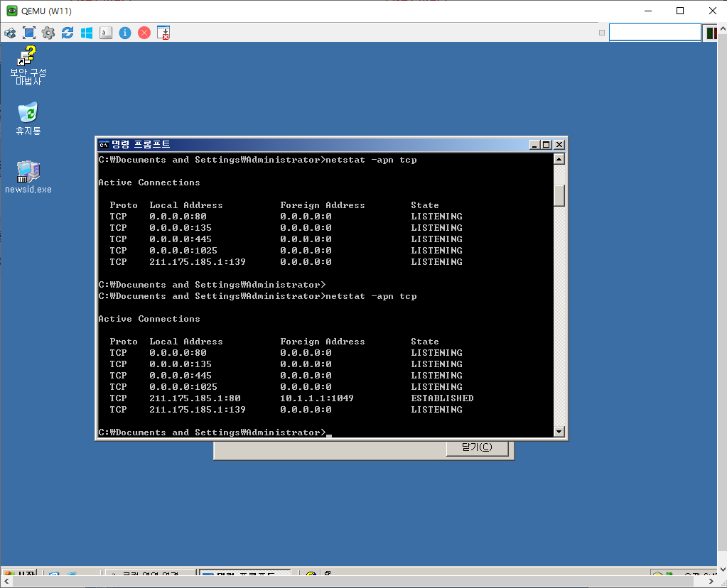Select the 보안 구성 마법사 desktop icon
The image size is (727, 588).
[x=28, y=65]
